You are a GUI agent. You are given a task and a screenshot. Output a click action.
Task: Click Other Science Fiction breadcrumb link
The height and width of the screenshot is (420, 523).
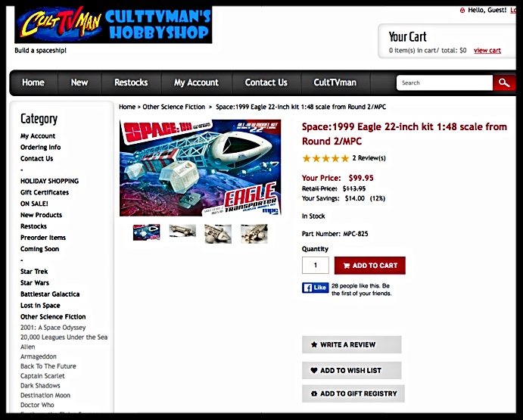[x=174, y=107]
